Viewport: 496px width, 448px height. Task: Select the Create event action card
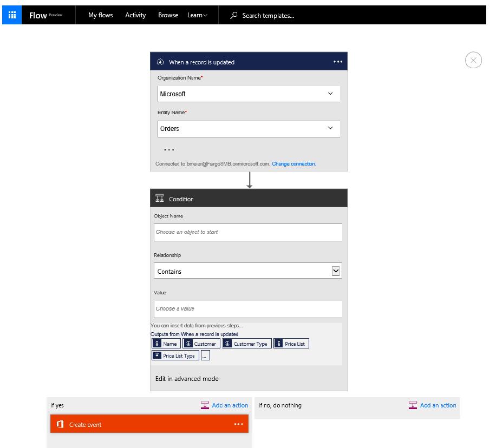tap(149, 424)
